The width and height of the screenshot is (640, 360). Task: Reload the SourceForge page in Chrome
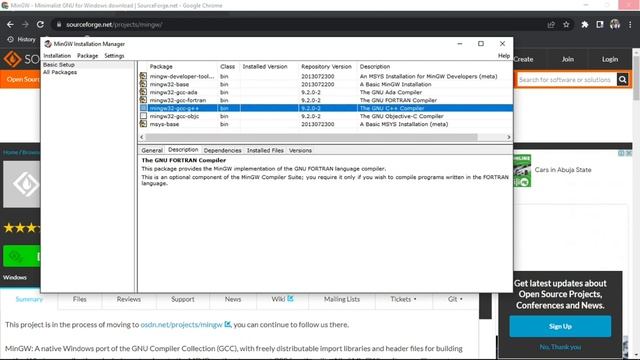[40, 24]
